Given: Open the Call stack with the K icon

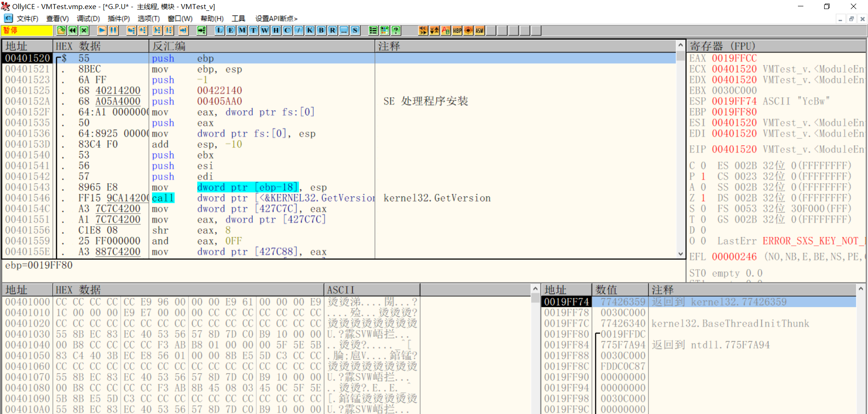Looking at the screenshot, I should point(310,30).
